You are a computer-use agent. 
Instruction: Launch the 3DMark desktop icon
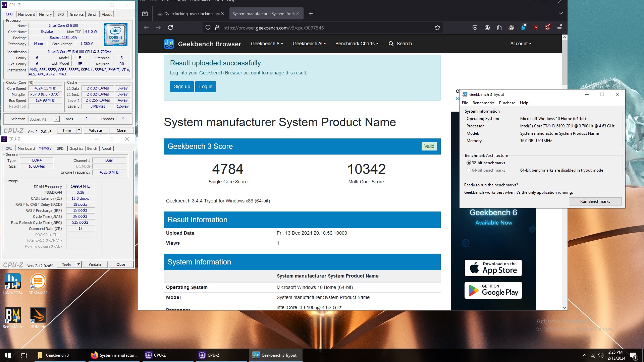click(x=38, y=318)
